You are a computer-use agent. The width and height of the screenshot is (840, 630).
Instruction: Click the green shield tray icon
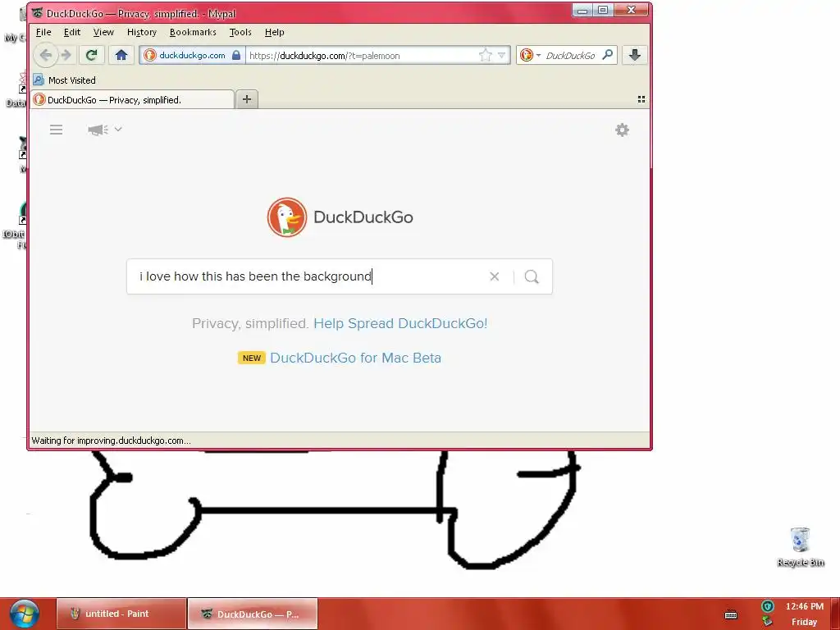coord(768,606)
